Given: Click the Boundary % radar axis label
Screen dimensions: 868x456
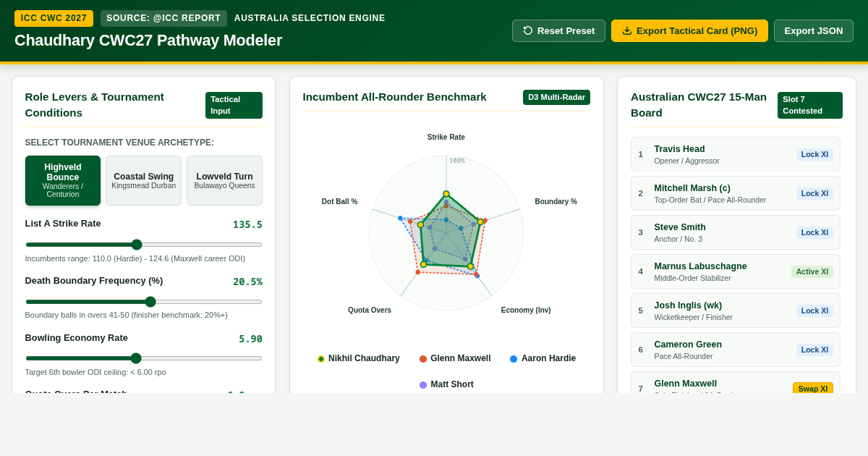Looking at the screenshot, I should click(x=556, y=201).
